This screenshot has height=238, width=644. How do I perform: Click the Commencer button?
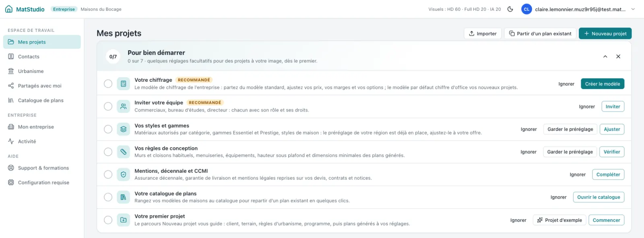tap(606, 220)
